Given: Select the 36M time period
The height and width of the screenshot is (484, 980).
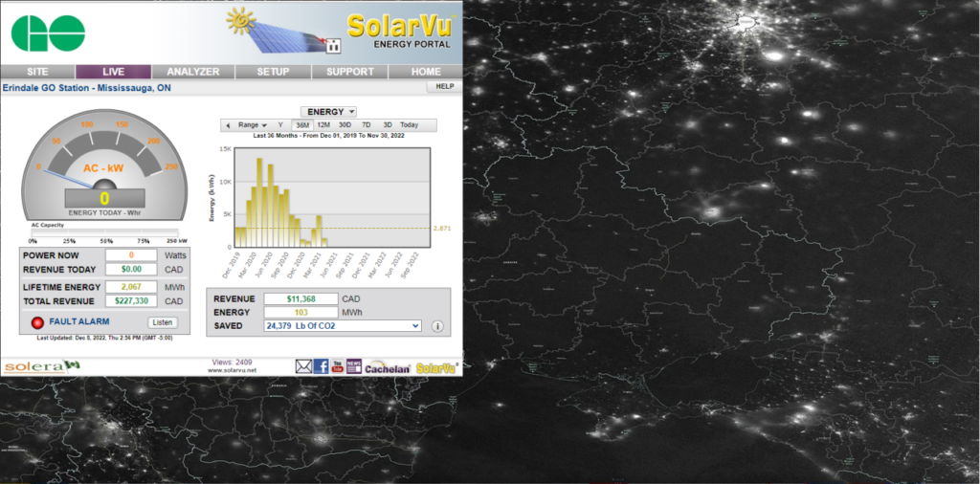Looking at the screenshot, I should [x=302, y=125].
